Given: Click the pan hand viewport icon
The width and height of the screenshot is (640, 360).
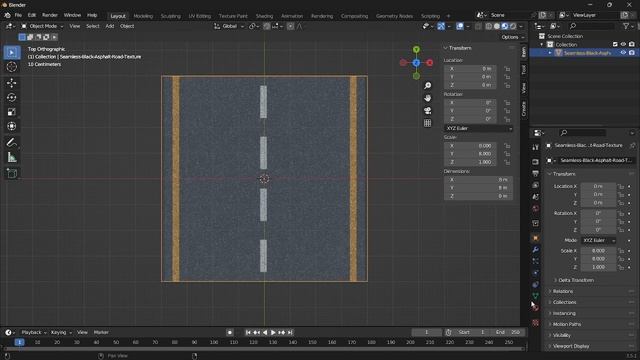Looking at the screenshot, I should pyautogui.click(x=427, y=98).
